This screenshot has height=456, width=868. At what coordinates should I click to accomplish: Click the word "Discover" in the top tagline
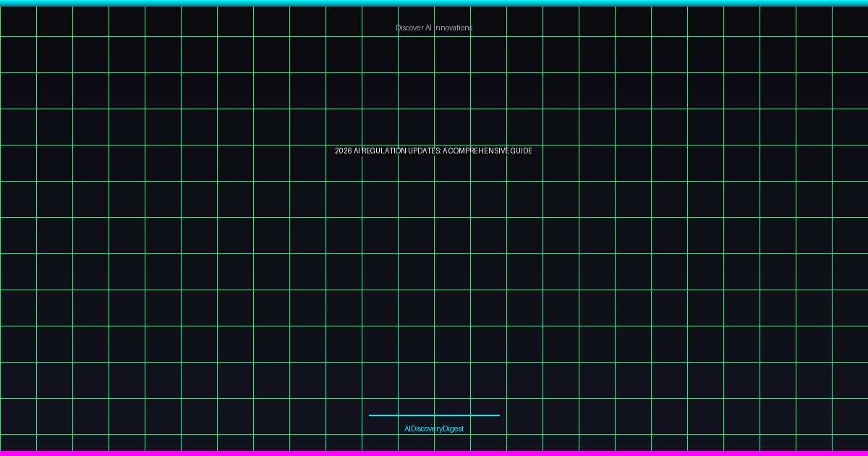(409, 28)
